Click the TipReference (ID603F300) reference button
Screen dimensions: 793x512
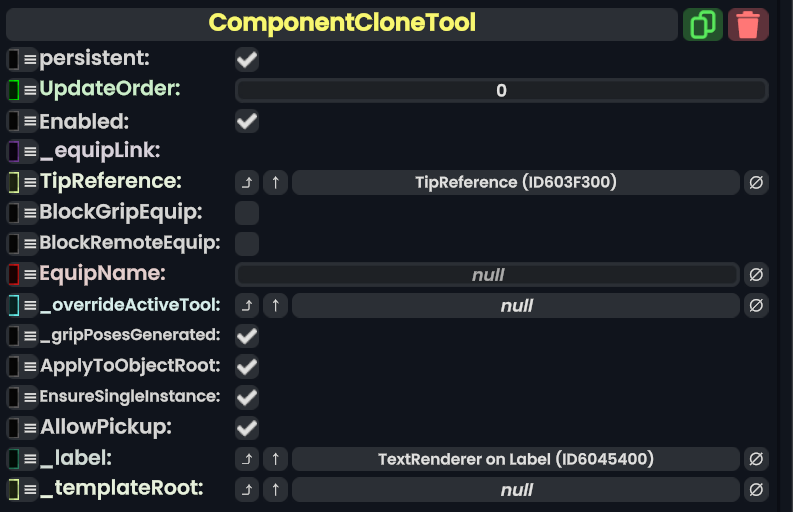coord(515,182)
